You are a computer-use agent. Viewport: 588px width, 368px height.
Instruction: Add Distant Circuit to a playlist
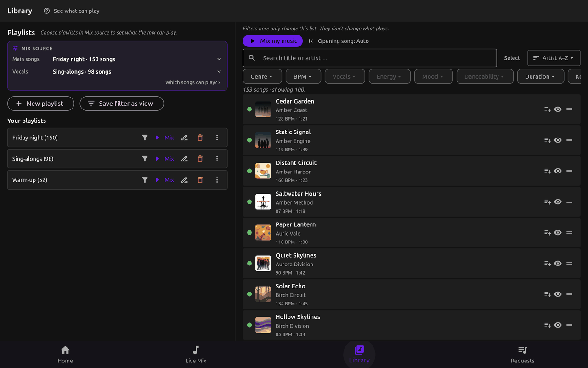548,171
